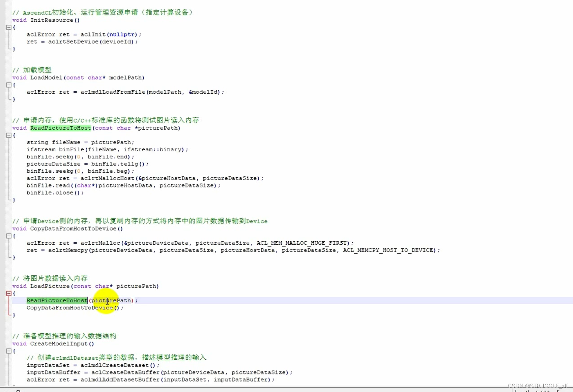This screenshot has height=392, width=573.
Task: Click binFile.seekg(0, binFile.beg) line
Action: pyautogui.click(x=80, y=171)
